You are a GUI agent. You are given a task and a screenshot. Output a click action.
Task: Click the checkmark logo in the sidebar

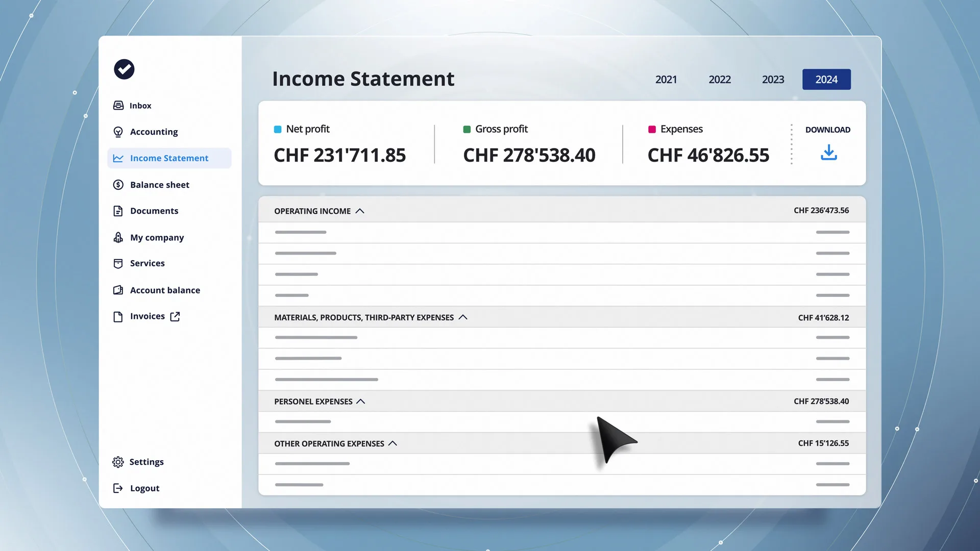(x=124, y=69)
